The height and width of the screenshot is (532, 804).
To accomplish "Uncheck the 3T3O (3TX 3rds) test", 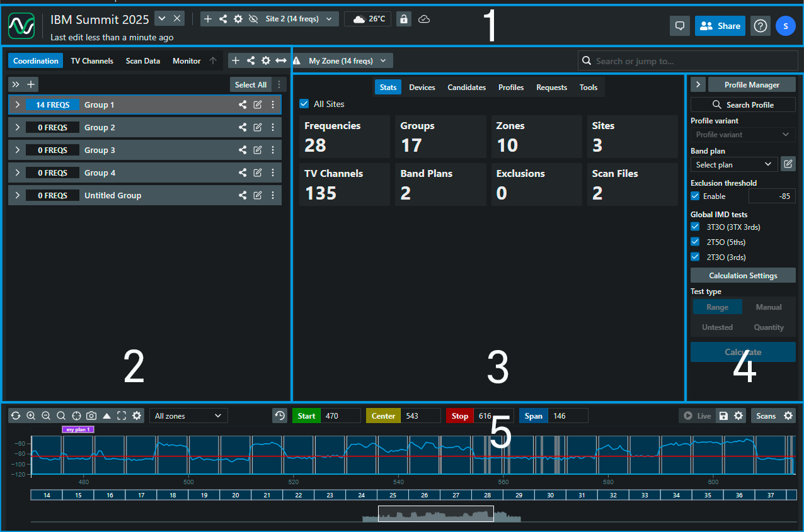I will pos(695,227).
